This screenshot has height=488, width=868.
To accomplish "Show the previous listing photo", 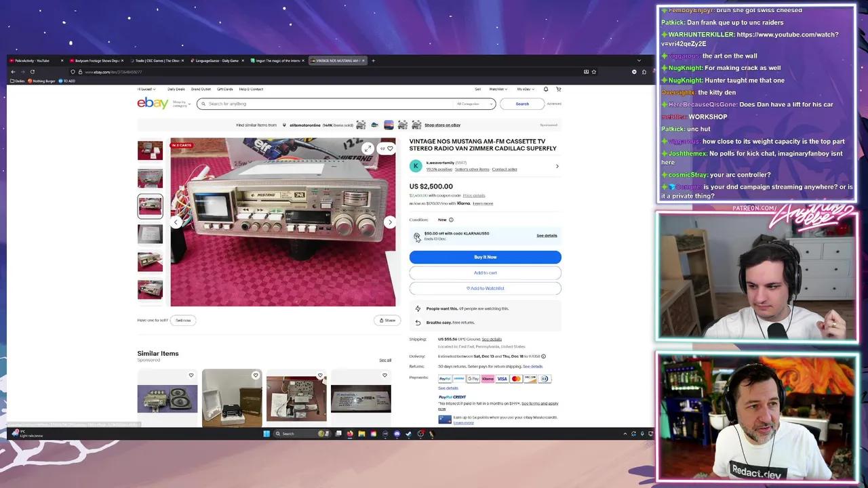I will click(x=176, y=222).
